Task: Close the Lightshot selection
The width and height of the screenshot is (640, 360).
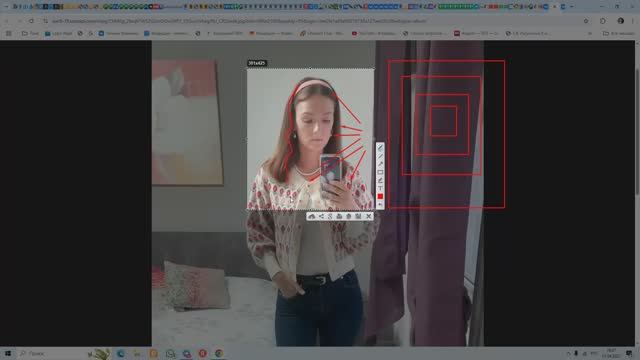Action: pos(369,216)
